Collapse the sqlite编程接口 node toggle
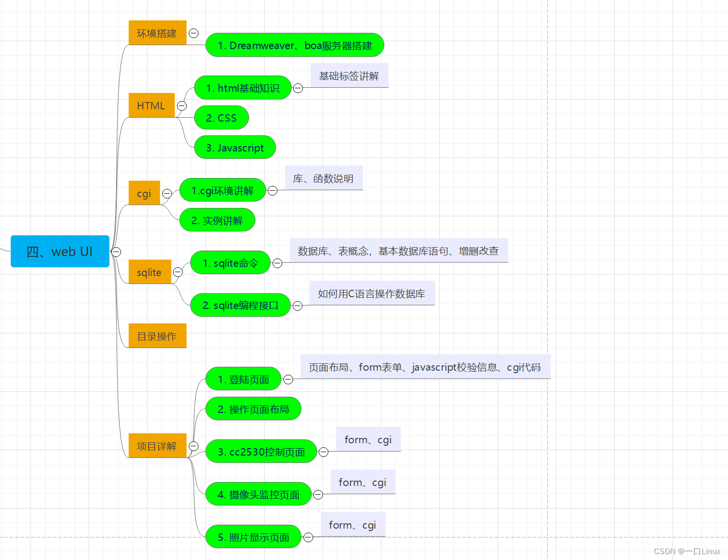 point(298,306)
